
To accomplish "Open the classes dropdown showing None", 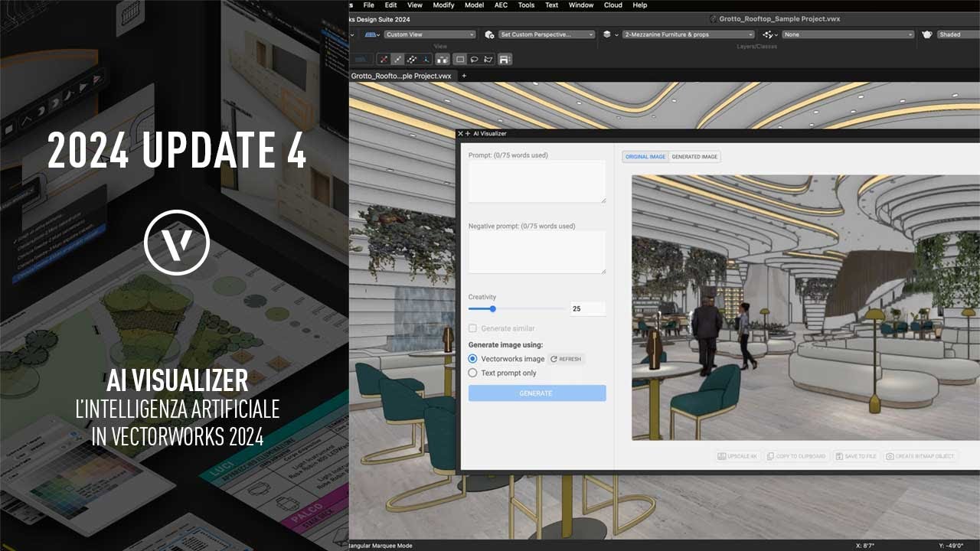I will tap(848, 34).
